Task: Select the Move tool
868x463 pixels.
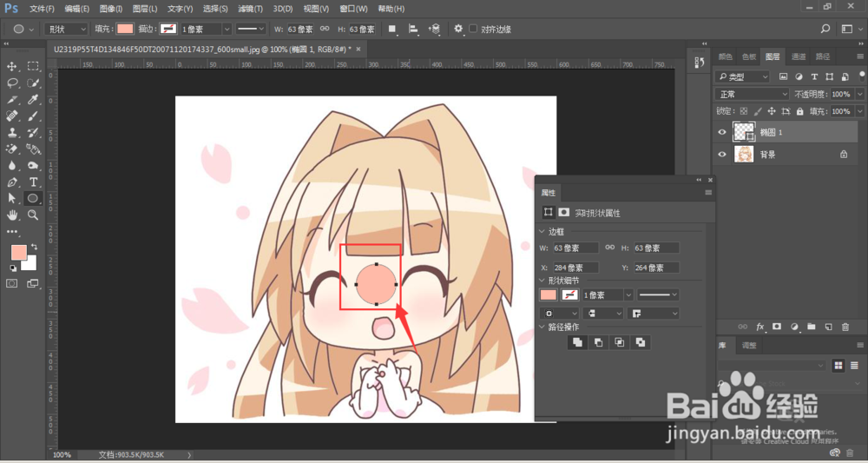Action: tap(11, 67)
